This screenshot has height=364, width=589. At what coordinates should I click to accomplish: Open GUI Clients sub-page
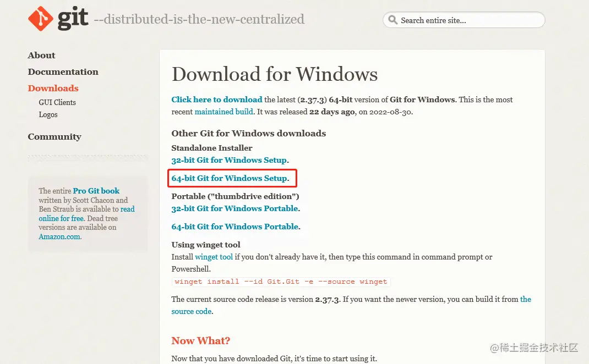pos(57,102)
